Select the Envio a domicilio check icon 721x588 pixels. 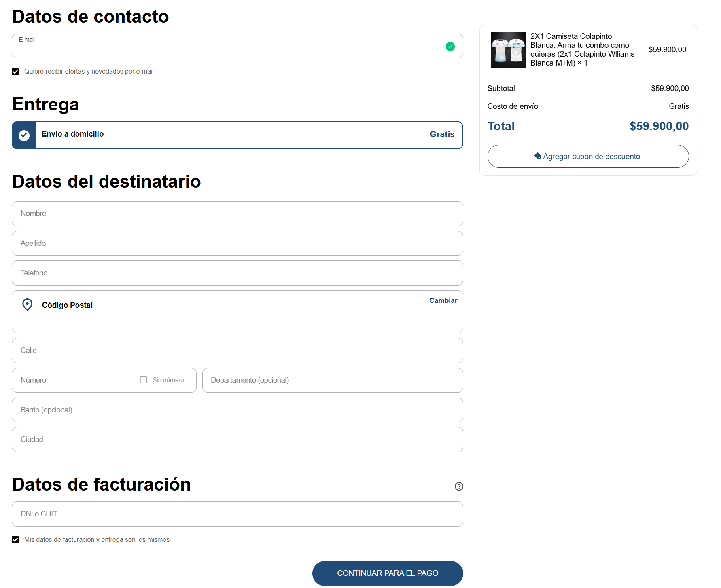(24, 135)
